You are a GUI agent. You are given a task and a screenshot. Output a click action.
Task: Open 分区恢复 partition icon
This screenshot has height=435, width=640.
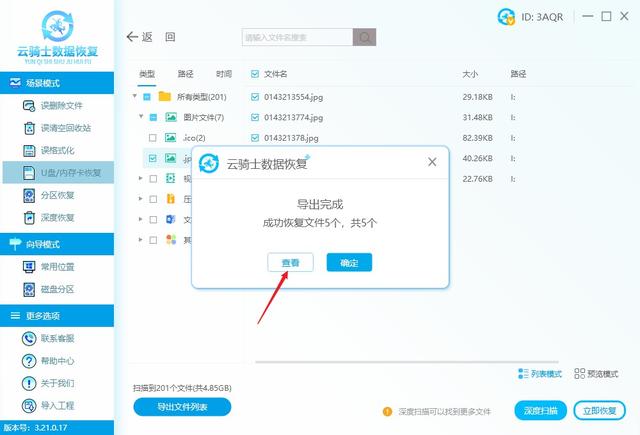(x=29, y=195)
